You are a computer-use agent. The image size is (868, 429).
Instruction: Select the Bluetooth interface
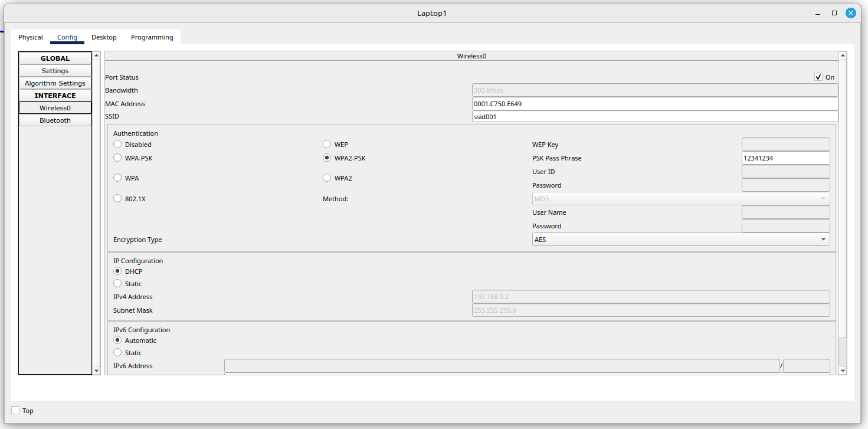click(55, 120)
